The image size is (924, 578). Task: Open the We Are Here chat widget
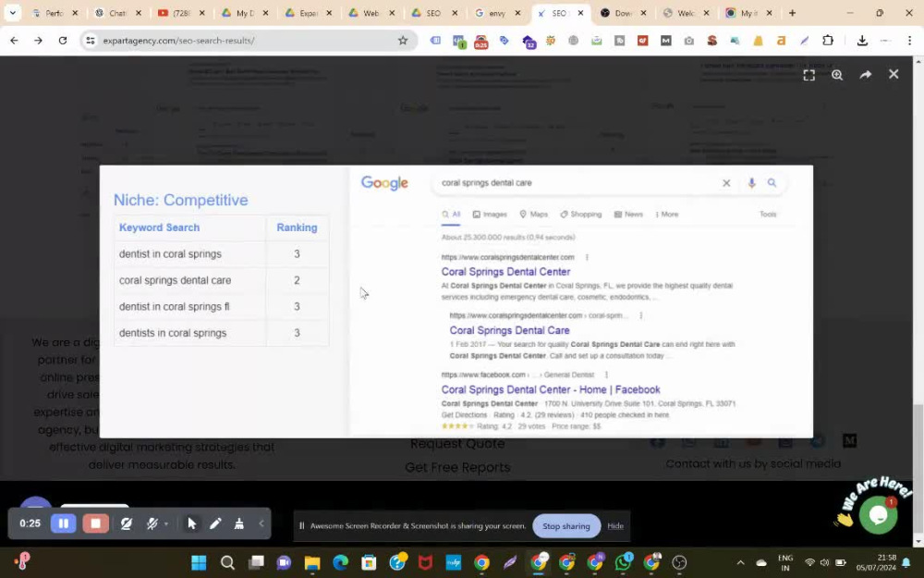878,514
